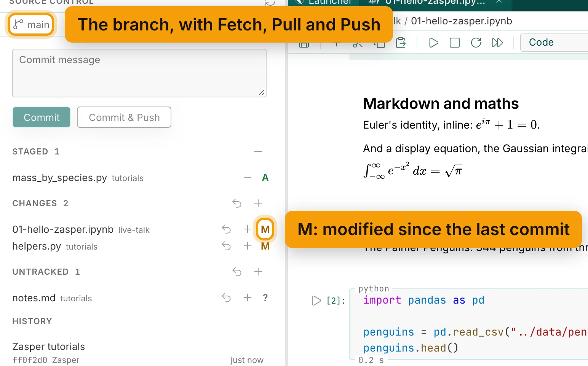Screen dimensions: 588x366
Task: Collapse the STAGED section header
Action: click(36, 151)
